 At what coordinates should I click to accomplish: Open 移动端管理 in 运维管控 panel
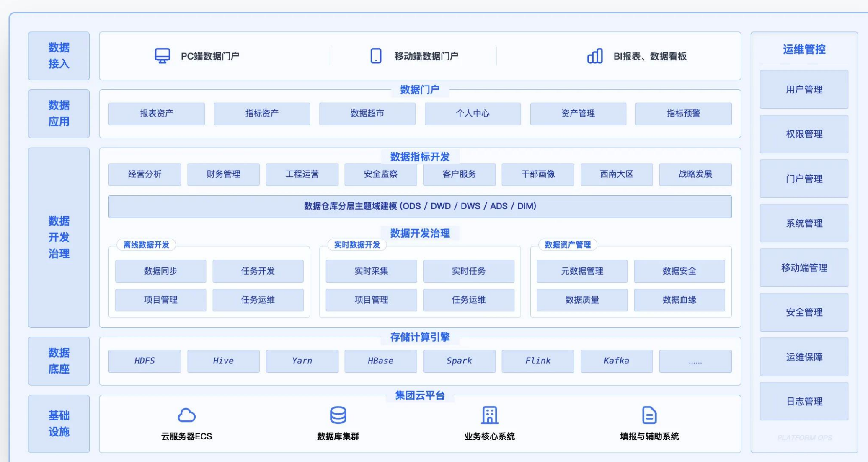[x=804, y=267]
